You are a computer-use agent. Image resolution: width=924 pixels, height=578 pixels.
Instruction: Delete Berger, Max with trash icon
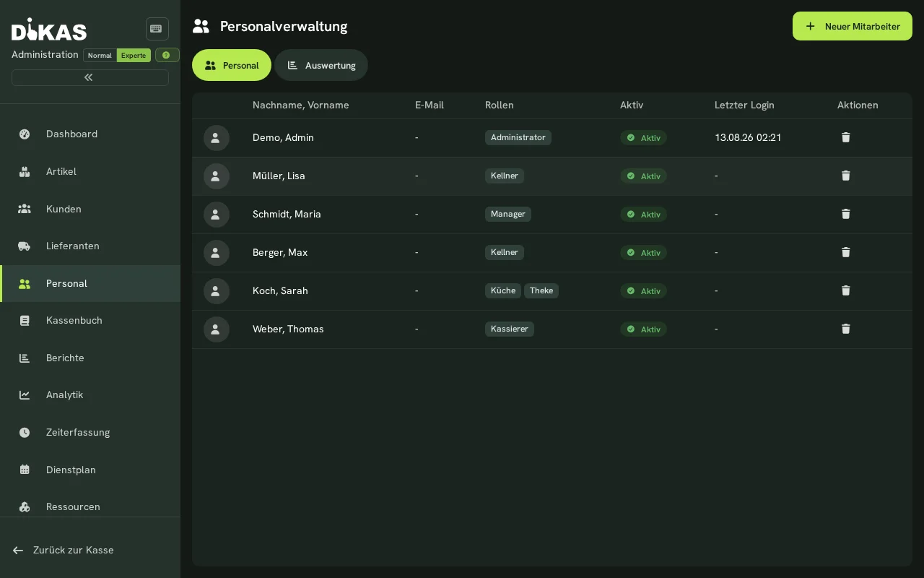tap(846, 252)
